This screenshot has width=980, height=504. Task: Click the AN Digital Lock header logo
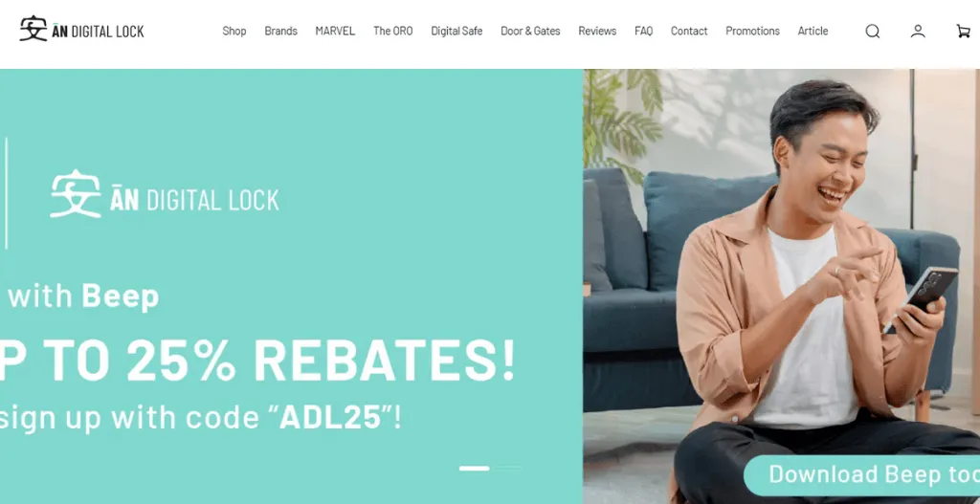click(82, 30)
